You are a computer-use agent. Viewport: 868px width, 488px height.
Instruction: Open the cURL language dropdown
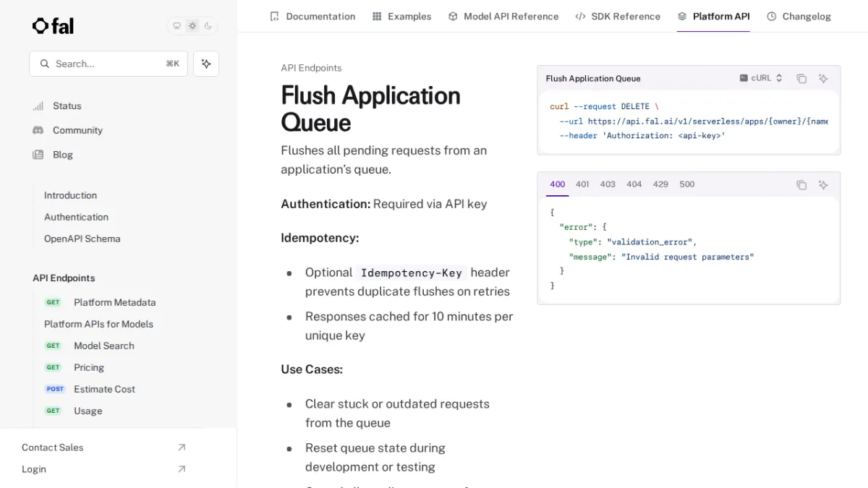[761, 78]
